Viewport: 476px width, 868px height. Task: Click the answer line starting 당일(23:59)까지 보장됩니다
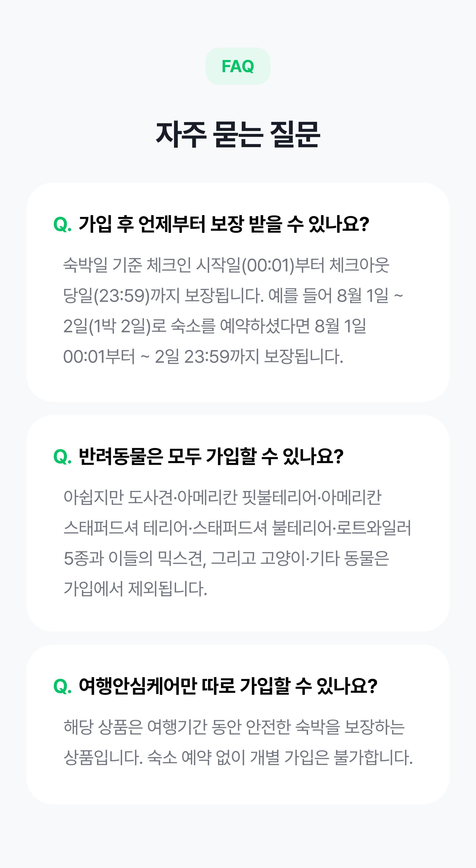[233, 296]
